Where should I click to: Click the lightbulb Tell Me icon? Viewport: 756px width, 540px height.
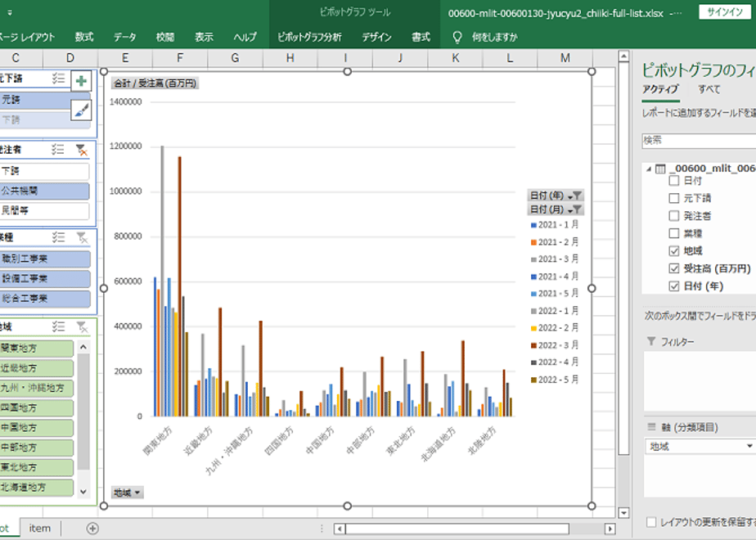pos(457,37)
